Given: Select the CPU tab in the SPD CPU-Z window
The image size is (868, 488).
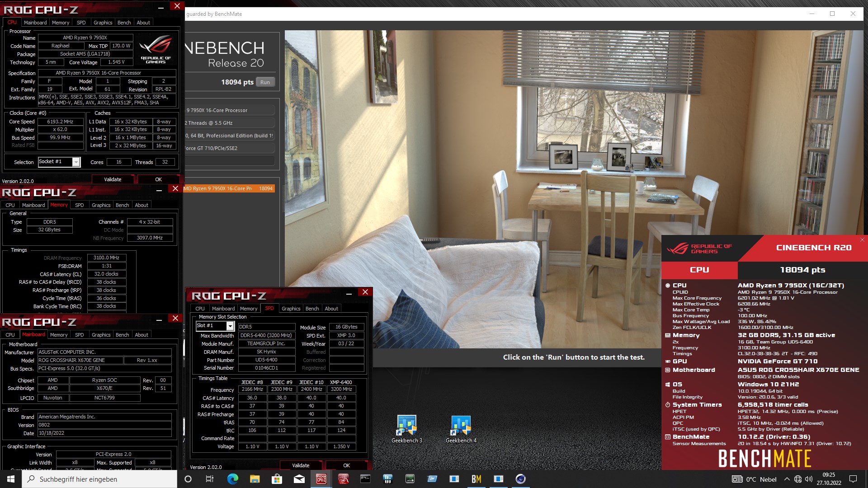Looking at the screenshot, I should pos(200,309).
